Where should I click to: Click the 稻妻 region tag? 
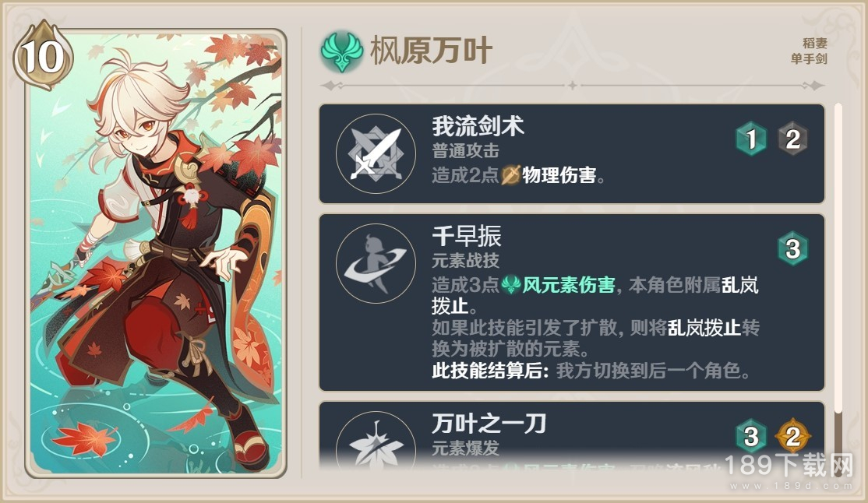click(x=814, y=43)
